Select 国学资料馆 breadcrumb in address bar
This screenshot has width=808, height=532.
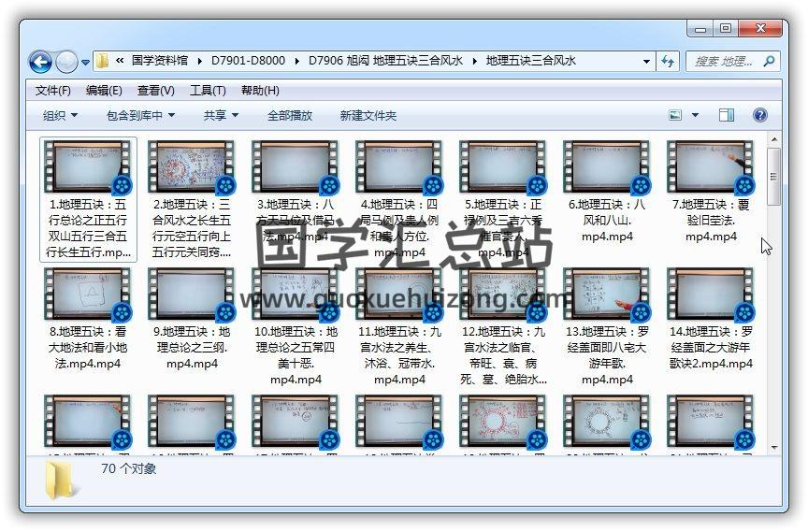coord(160,61)
